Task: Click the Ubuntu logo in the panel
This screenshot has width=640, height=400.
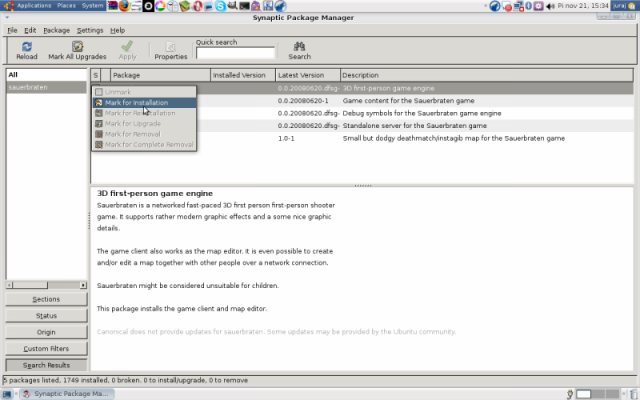Action: pyautogui.click(x=9, y=6)
